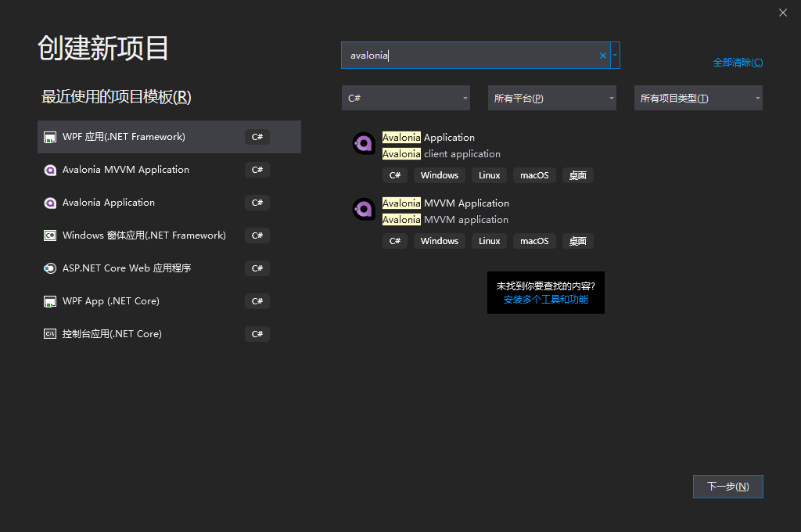
Task: Click the WPF App (.NET Core) icon
Action: pos(50,301)
